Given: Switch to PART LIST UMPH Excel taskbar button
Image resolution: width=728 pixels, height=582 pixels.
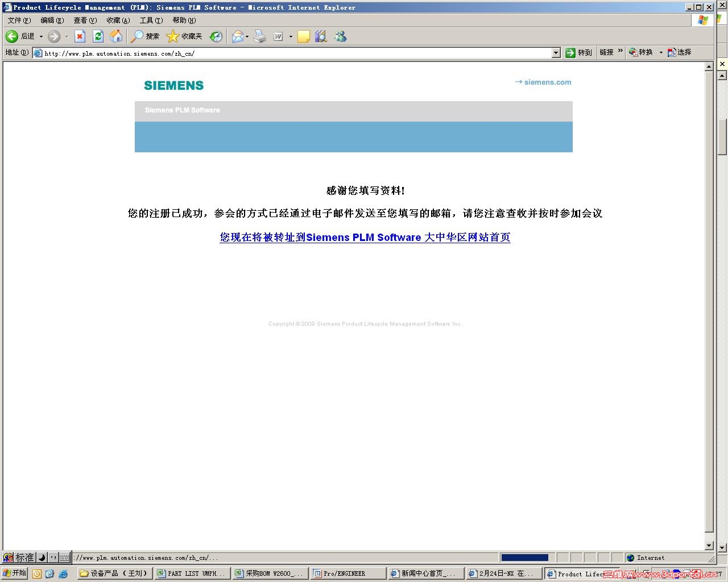Looking at the screenshot, I should coord(192,573).
